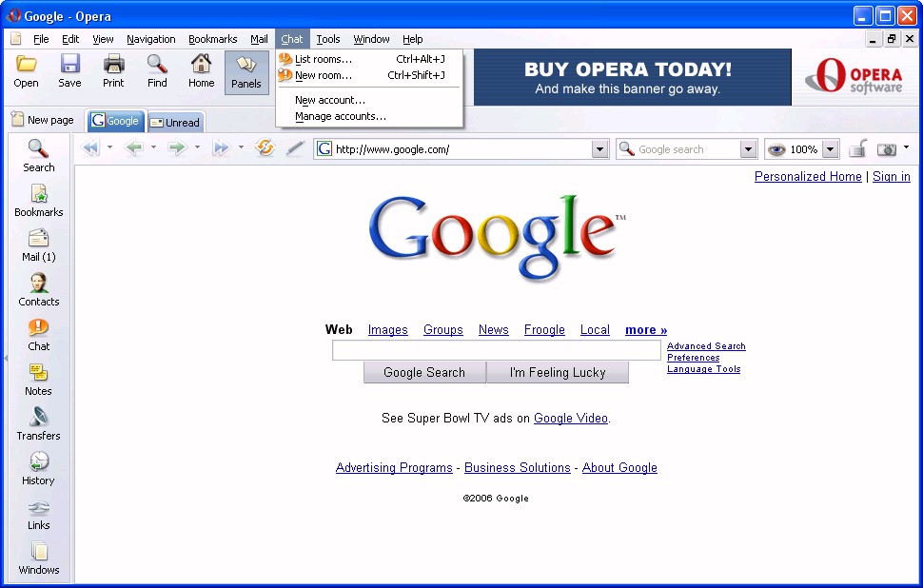
Task: Click the camera image-display icon
Action: [887, 149]
